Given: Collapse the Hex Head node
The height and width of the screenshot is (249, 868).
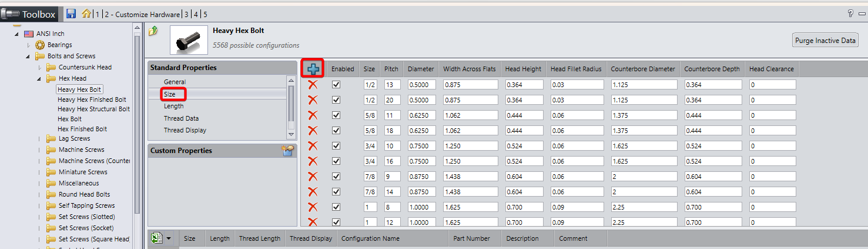Looking at the screenshot, I should point(39,79).
